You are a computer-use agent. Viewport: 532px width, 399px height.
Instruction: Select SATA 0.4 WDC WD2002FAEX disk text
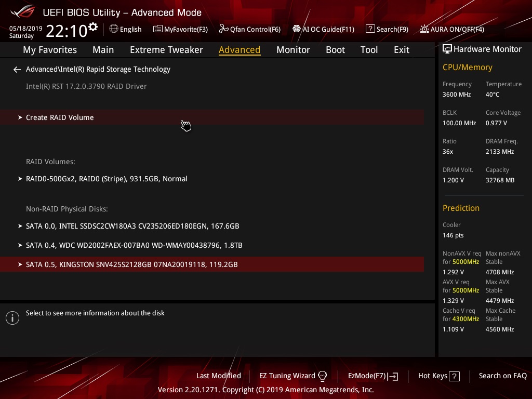point(134,245)
